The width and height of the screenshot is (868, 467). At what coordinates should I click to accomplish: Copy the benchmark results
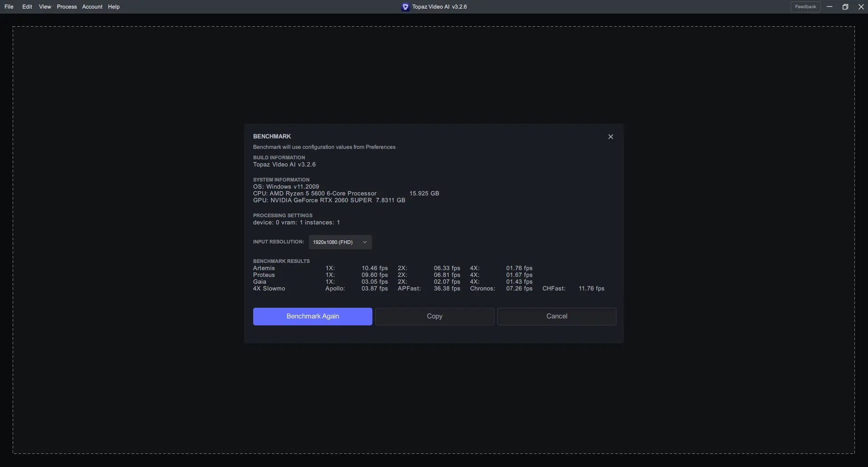(434, 316)
